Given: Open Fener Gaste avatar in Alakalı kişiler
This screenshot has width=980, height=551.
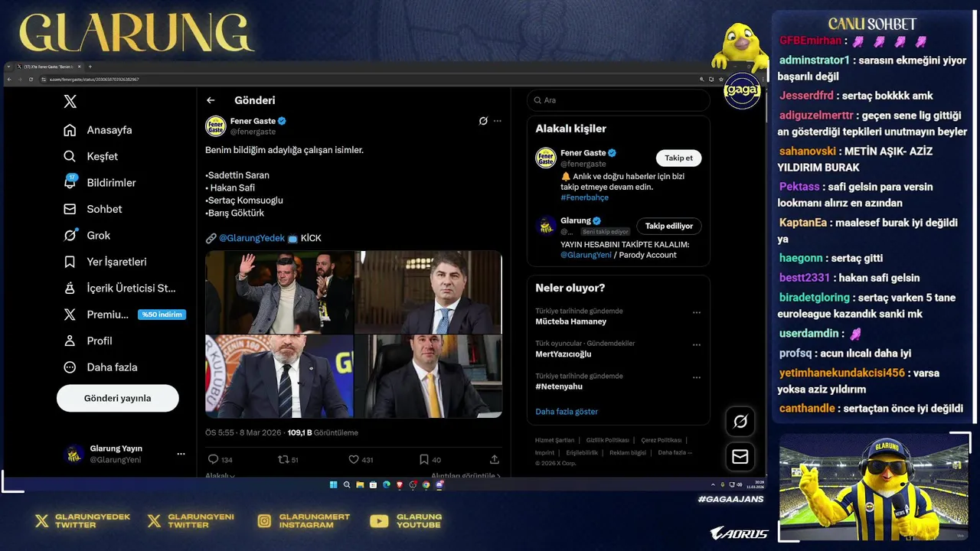Looking at the screenshot, I should click(x=546, y=158).
